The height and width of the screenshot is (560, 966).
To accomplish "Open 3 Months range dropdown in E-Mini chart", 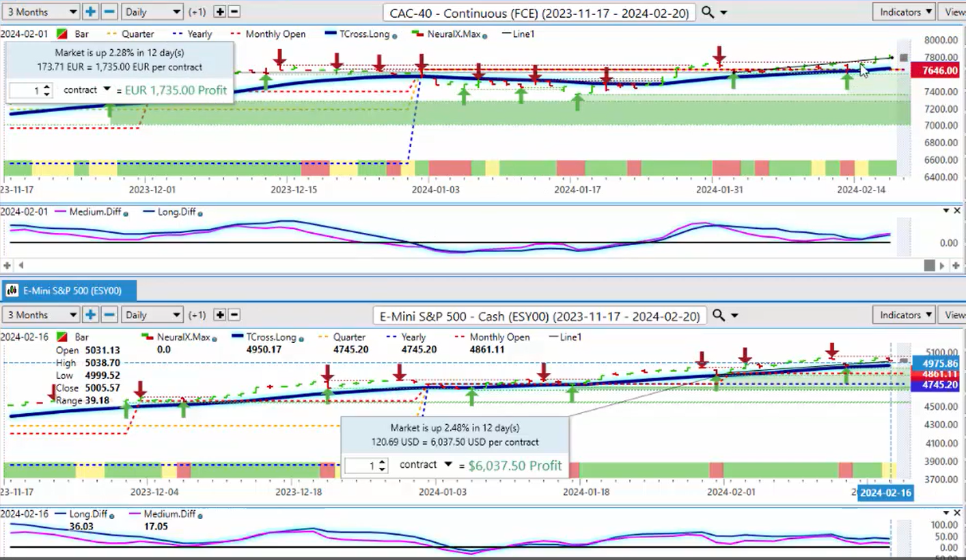I will (x=40, y=315).
